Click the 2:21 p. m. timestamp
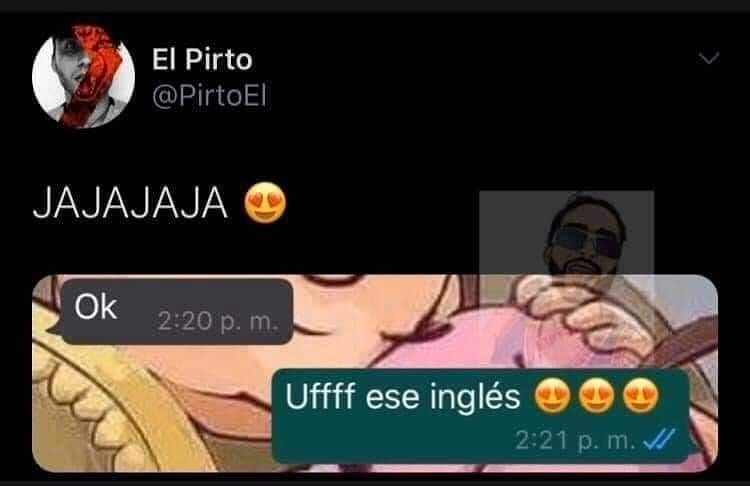The width and height of the screenshot is (750, 486). point(575,440)
